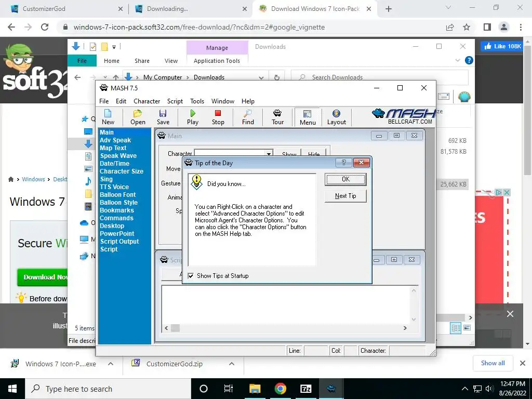Stop playback with the red Stop button
This screenshot has width=532, height=399.
(x=218, y=117)
